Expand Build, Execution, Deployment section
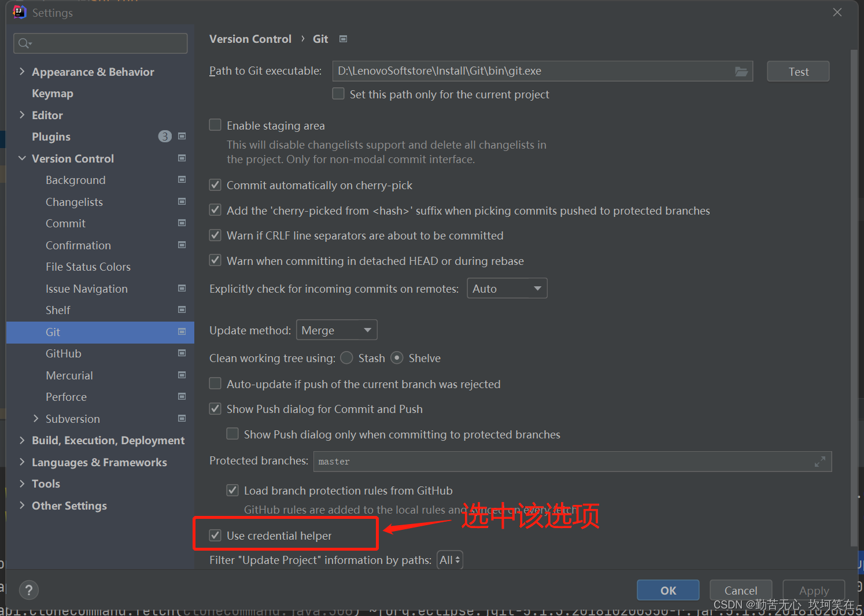864x616 pixels. point(22,440)
